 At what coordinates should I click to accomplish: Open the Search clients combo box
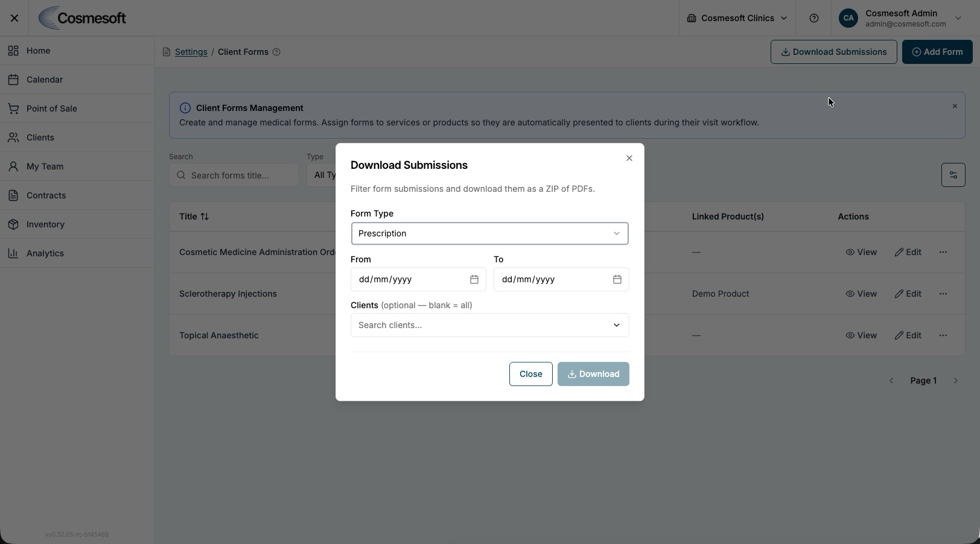click(489, 325)
